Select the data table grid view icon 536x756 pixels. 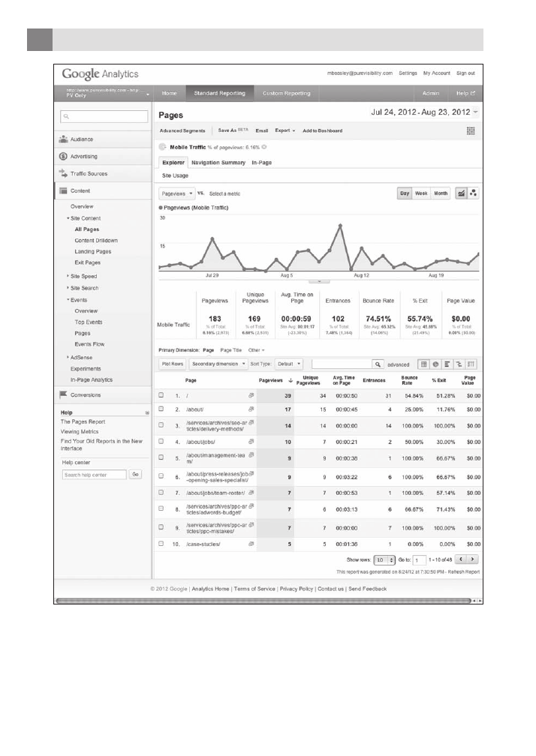click(x=423, y=364)
